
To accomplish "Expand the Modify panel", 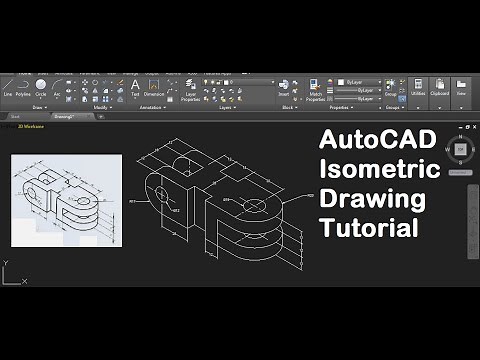I will tap(103, 107).
